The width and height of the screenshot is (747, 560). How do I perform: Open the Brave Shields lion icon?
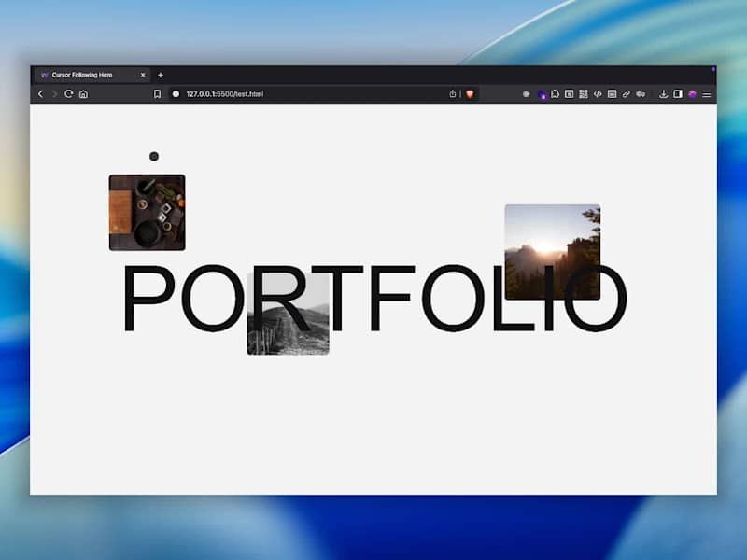tap(471, 94)
